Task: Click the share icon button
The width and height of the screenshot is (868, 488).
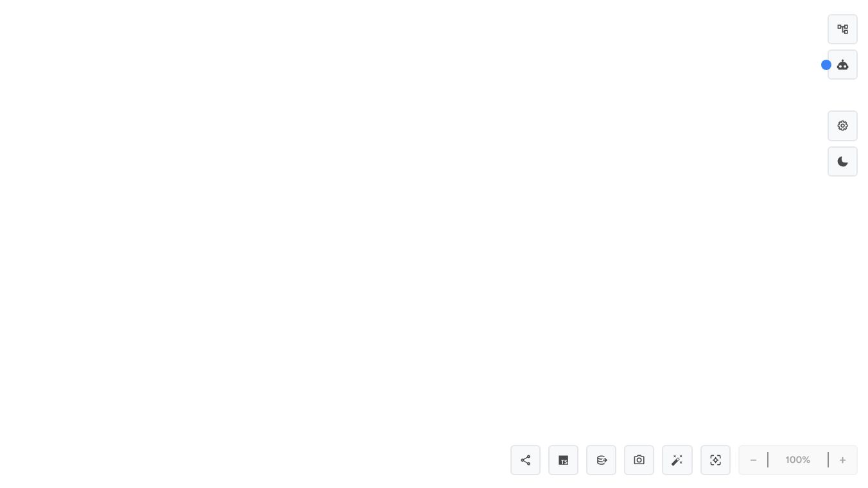Action: (x=525, y=460)
